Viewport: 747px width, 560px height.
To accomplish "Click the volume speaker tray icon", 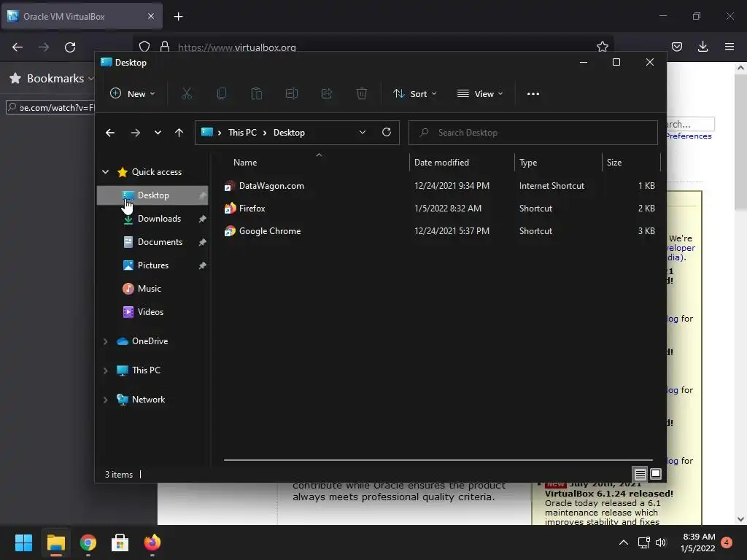I will click(x=661, y=542).
